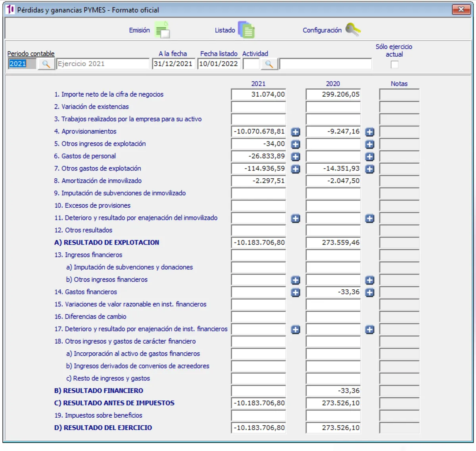Expand 2021 Otros gastos de explotación plus

(x=296, y=169)
